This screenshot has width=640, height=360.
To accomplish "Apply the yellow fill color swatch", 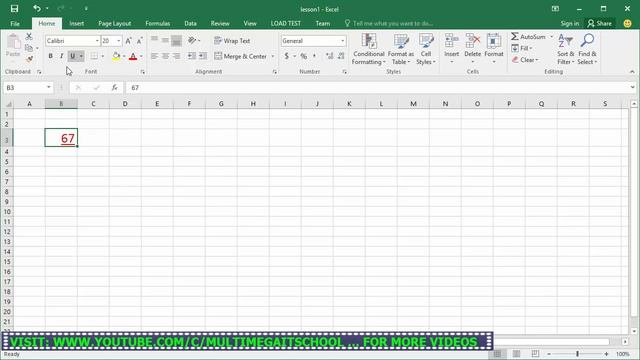I will pos(116,56).
